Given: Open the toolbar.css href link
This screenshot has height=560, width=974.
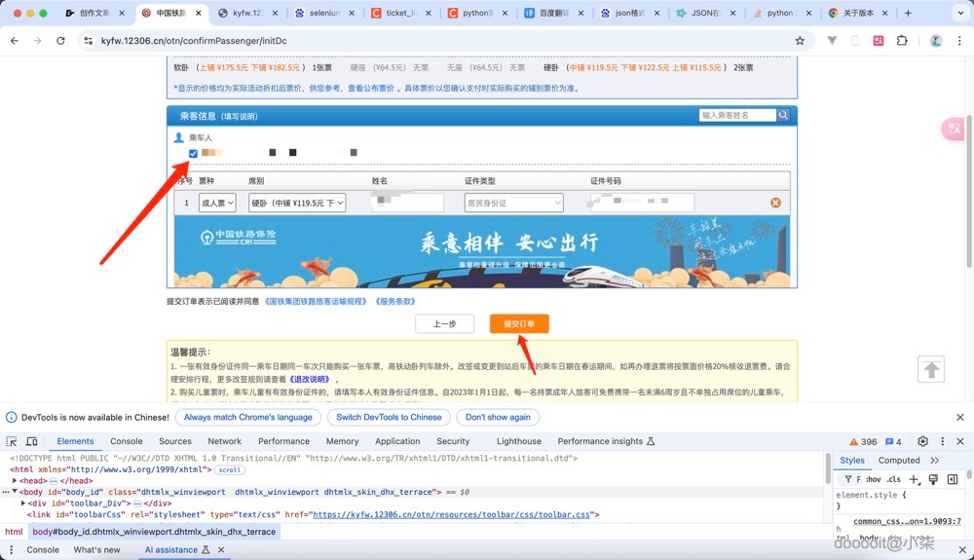Looking at the screenshot, I should pos(452,514).
